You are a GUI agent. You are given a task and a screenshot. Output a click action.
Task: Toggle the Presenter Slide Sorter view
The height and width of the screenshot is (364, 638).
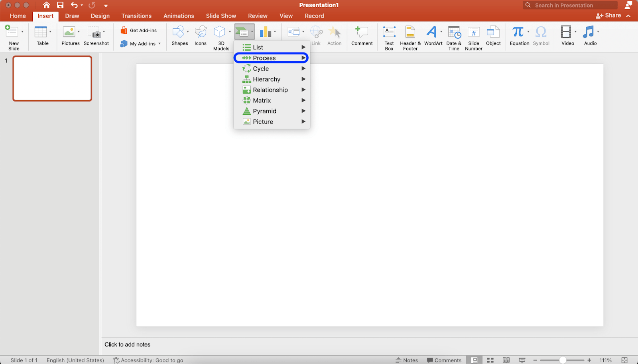490,360
